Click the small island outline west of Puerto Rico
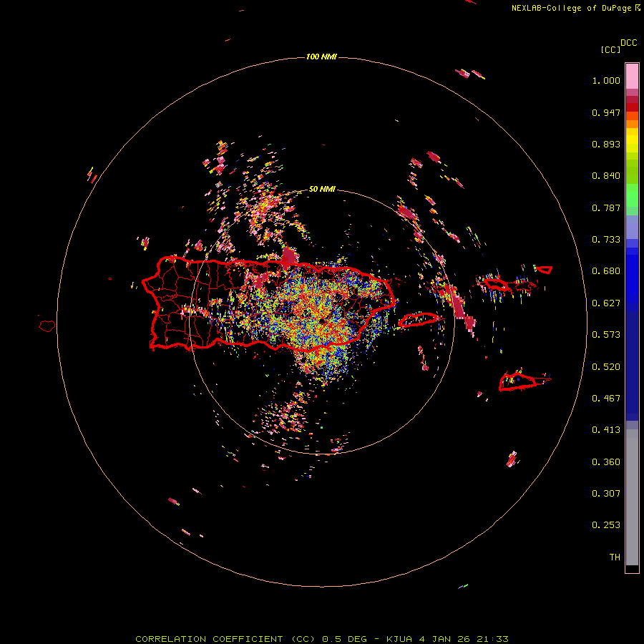The height and width of the screenshot is (644, 644). pos(47,326)
